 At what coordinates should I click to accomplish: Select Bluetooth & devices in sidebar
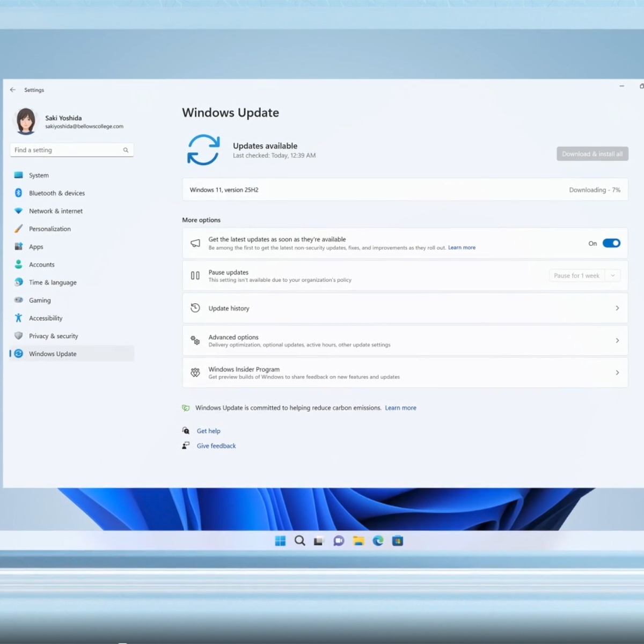[57, 193]
